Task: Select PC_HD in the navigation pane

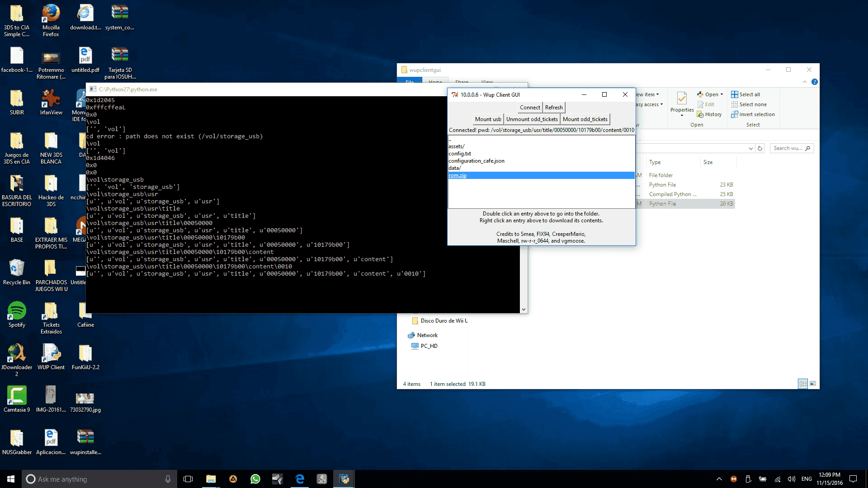Action: coord(429,346)
